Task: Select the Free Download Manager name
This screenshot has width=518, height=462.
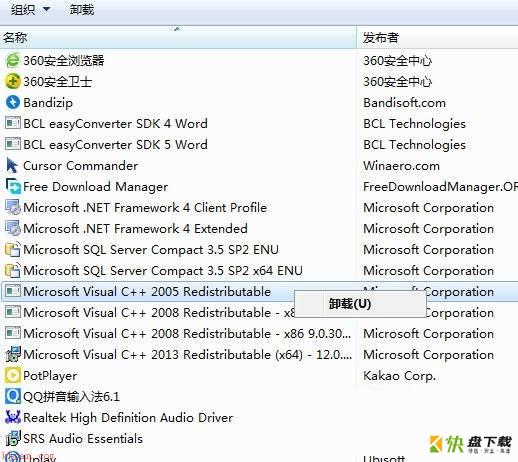Action: (96, 187)
